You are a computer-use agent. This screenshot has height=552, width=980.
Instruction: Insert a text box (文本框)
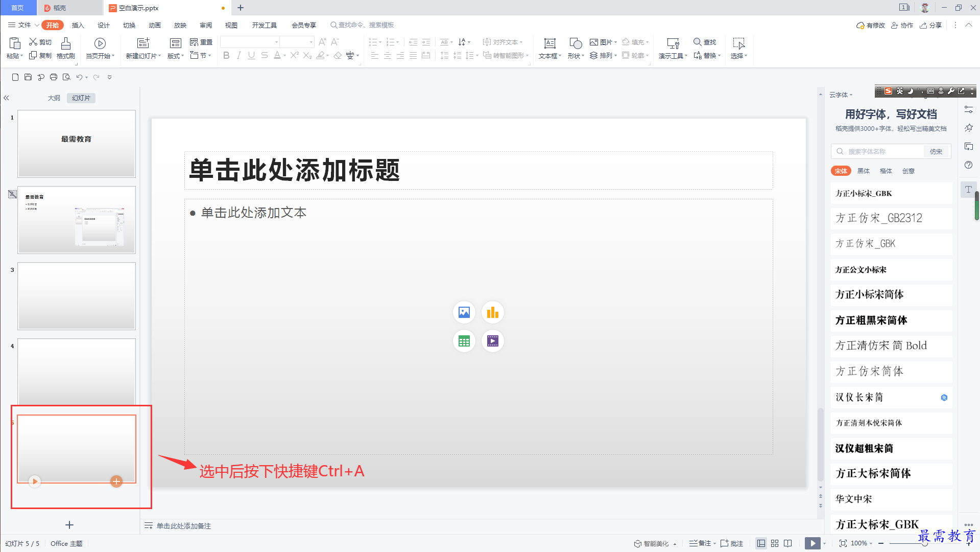[549, 48]
